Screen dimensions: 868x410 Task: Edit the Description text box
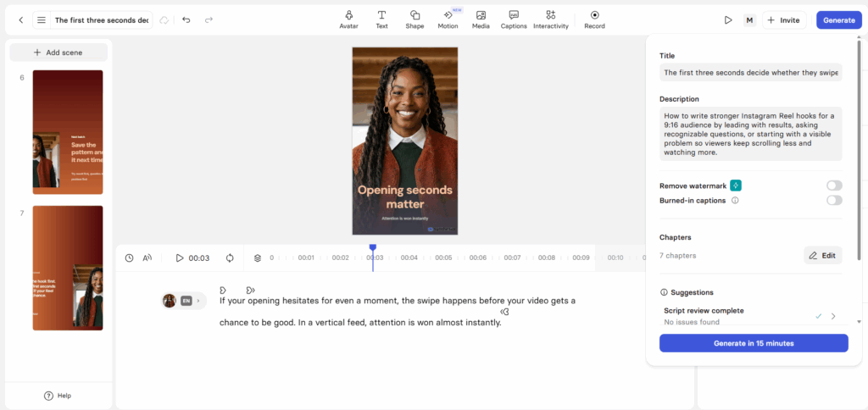[751, 134]
